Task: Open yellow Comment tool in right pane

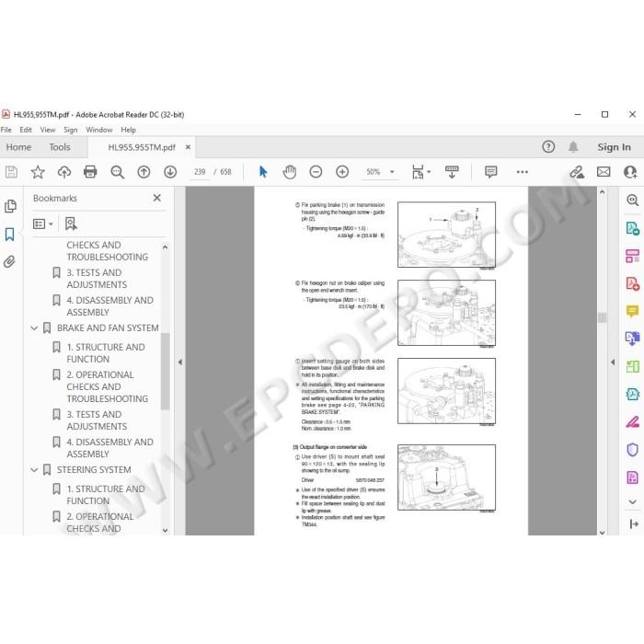Action: pyautogui.click(x=633, y=311)
